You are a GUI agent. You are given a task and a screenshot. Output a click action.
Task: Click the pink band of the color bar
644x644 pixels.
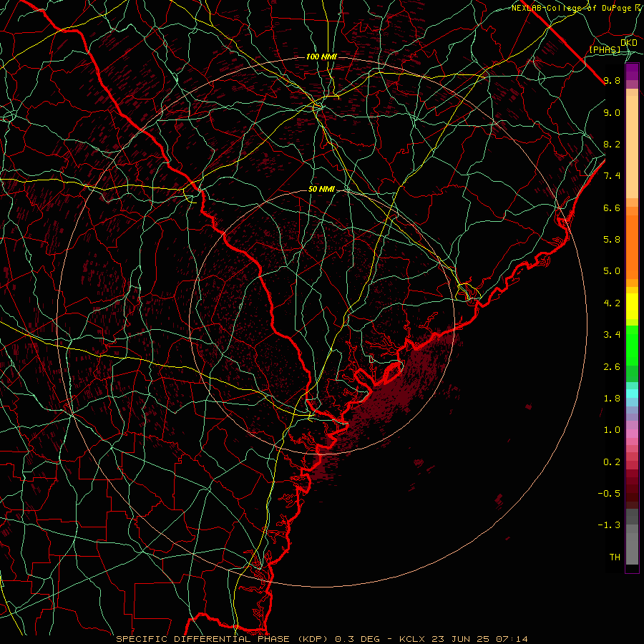[632, 434]
